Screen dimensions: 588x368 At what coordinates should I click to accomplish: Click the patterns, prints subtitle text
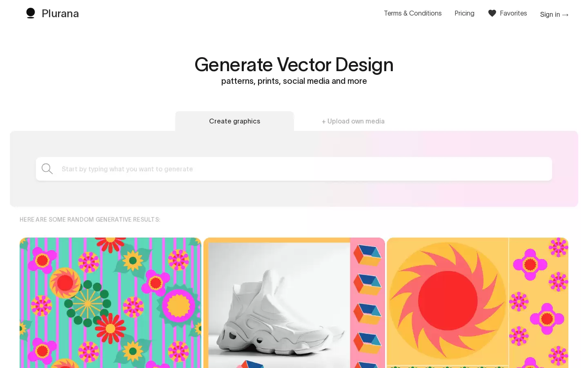pos(294,81)
